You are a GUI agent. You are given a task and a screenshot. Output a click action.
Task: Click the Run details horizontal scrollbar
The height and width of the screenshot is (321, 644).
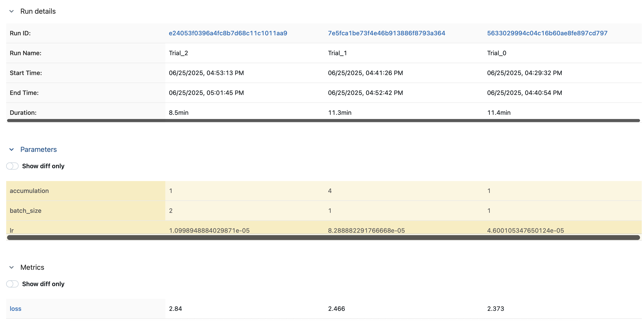(x=323, y=121)
